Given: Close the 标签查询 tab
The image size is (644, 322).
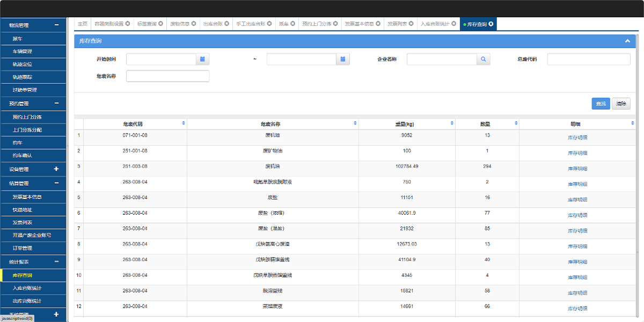Looking at the screenshot, I should coord(160,24).
